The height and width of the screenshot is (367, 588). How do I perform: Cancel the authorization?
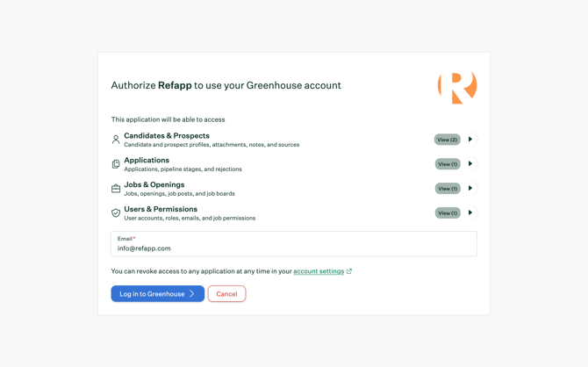pos(227,294)
